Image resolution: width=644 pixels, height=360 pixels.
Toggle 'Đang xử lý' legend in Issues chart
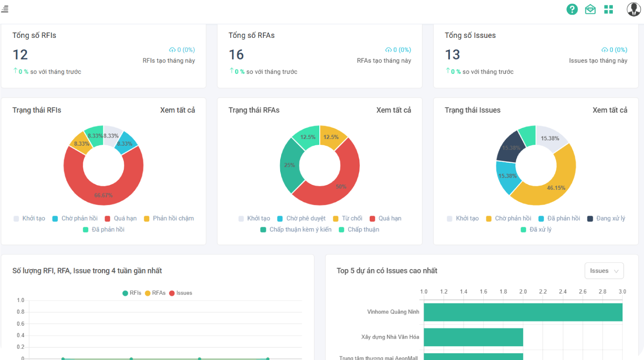coord(606,218)
